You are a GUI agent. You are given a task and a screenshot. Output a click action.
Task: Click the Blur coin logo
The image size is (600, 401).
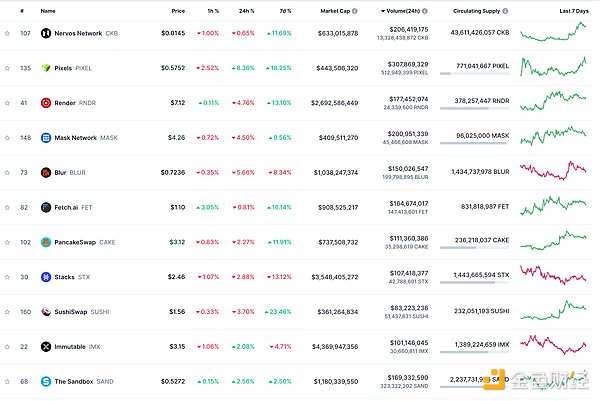coord(46,172)
